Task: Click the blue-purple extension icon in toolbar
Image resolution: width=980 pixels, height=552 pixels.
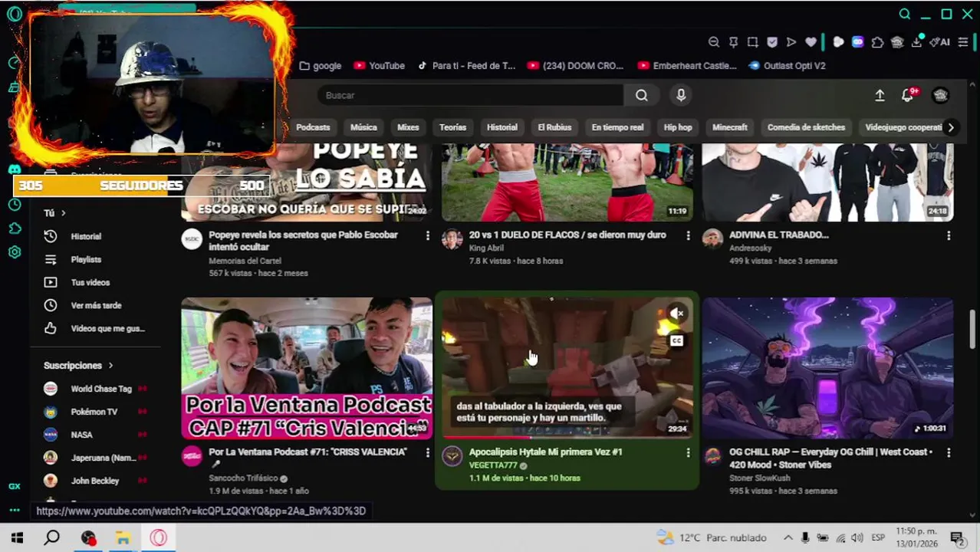Action: tap(857, 42)
